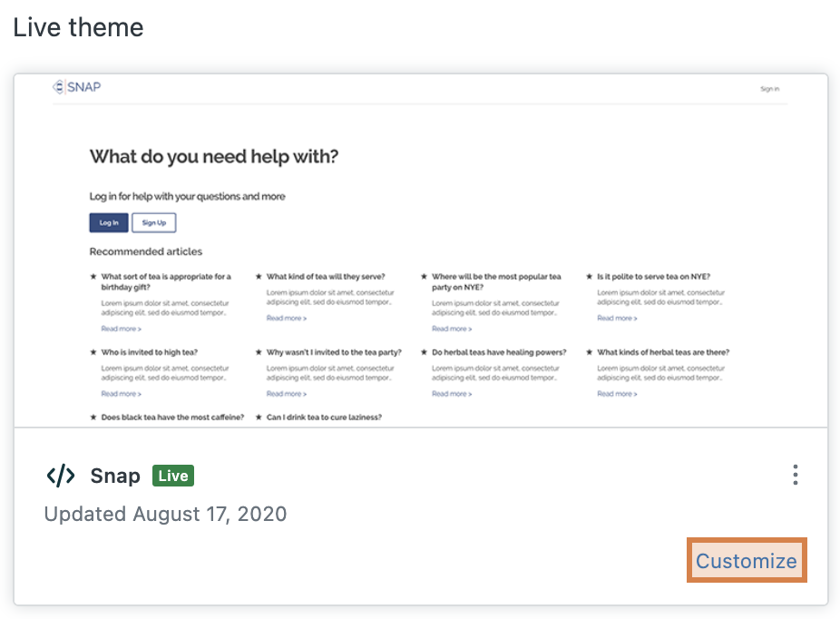Click the Snap logo in the theme preview
Screen dimensions: 840x619
pyautogui.click(x=77, y=87)
